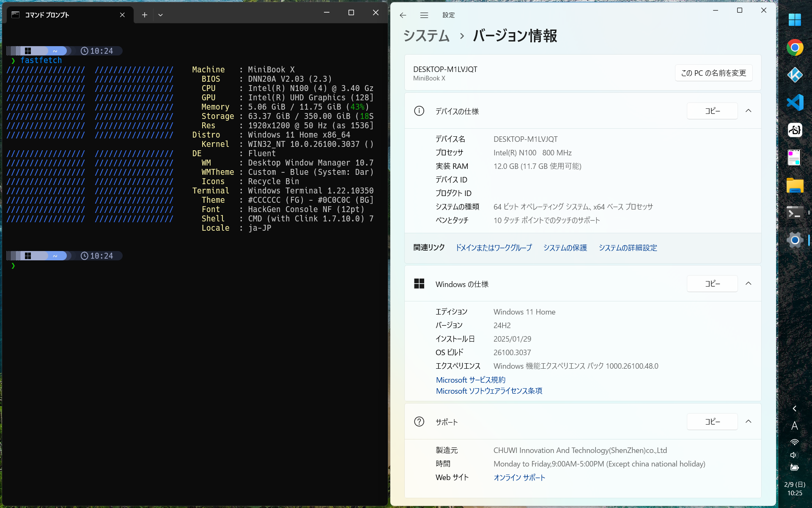Copy デバイスの仕様 details
Image resolution: width=812 pixels, height=508 pixels.
pyautogui.click(x=712, y=111)
